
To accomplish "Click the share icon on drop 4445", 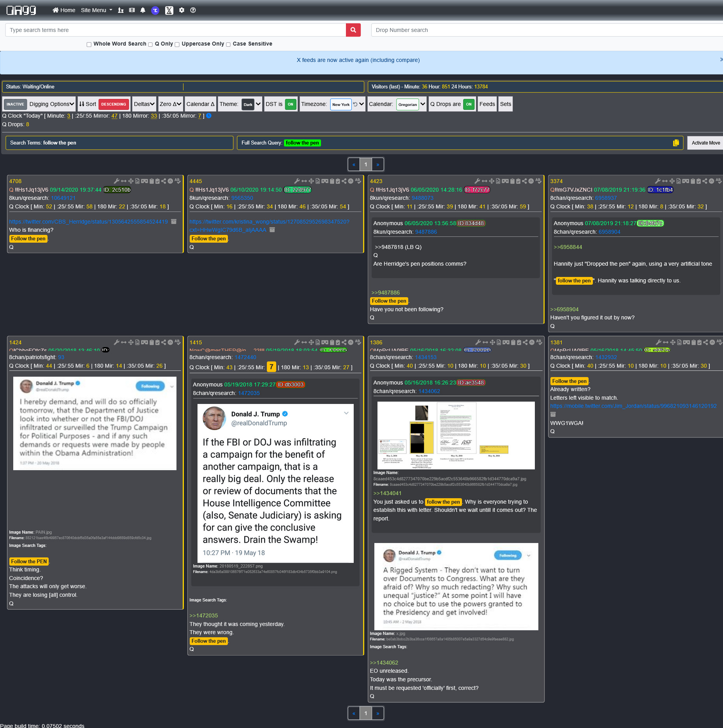I will [x=344, y=181].
